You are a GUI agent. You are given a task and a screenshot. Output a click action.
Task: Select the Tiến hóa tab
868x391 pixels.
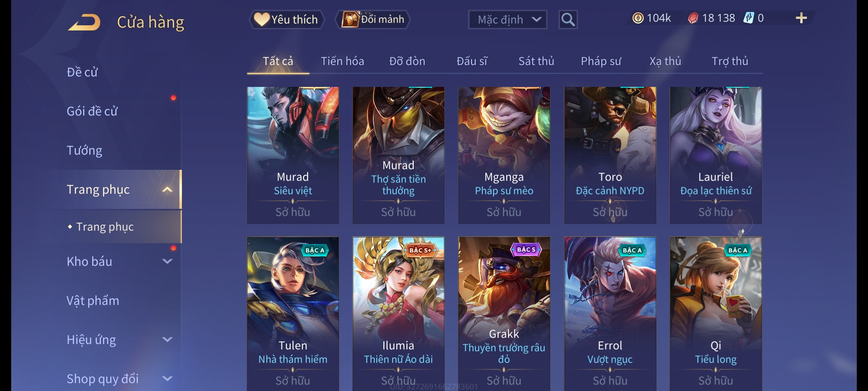click(342, 61)
